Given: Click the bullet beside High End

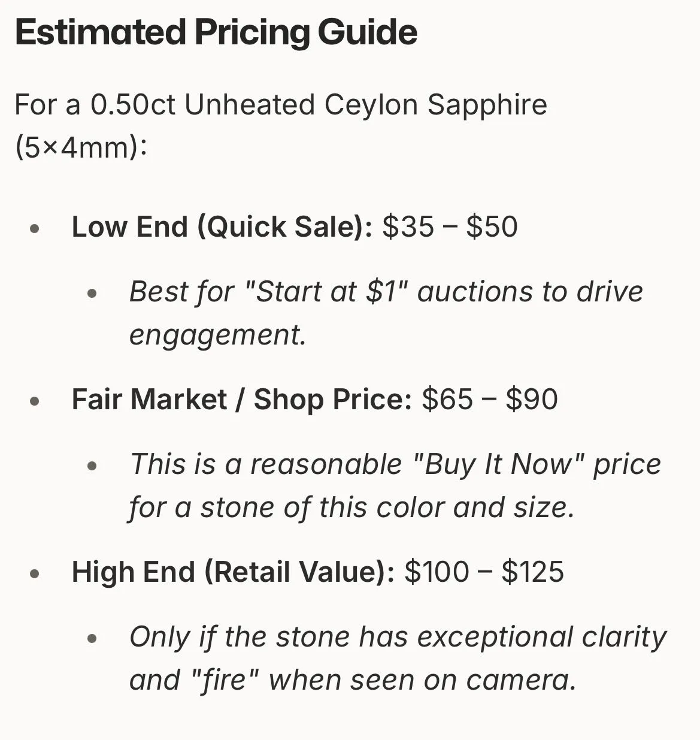Looking at the screenshot, I should pos(35,573).
